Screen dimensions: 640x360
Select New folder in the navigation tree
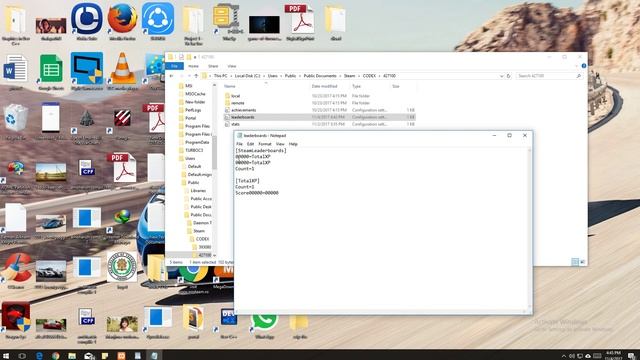195,102
